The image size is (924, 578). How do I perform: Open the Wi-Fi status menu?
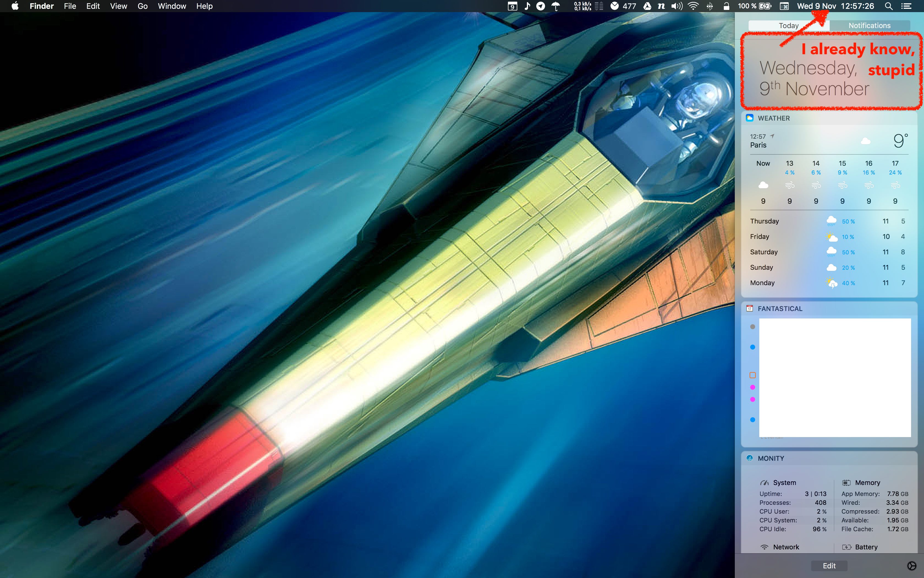click(x=693, y=6)
